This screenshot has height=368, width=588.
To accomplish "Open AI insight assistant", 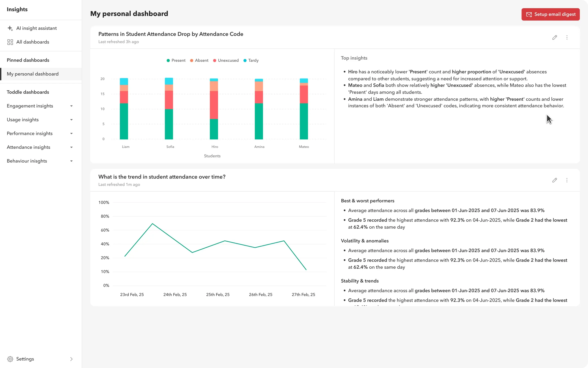I will point(41,28).
